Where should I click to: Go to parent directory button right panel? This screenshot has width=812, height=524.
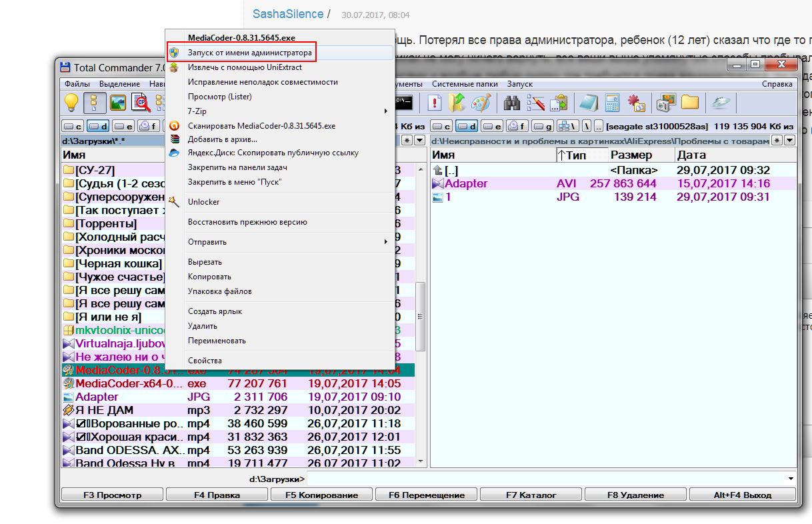click(599, 126)
